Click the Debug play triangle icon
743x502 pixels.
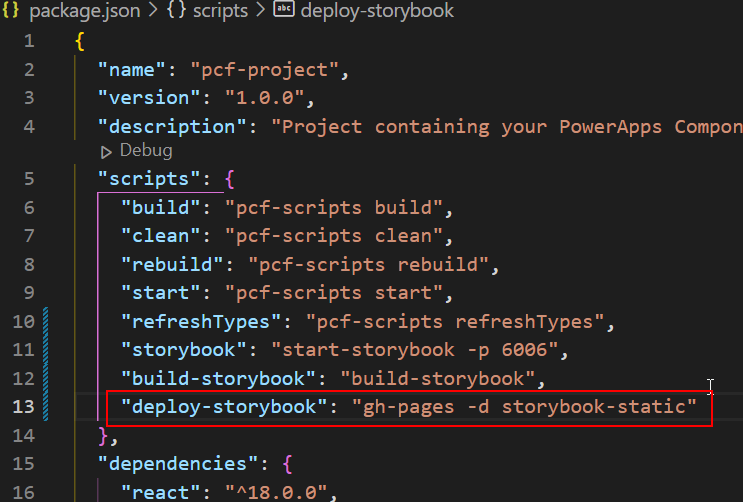[106, 152]
